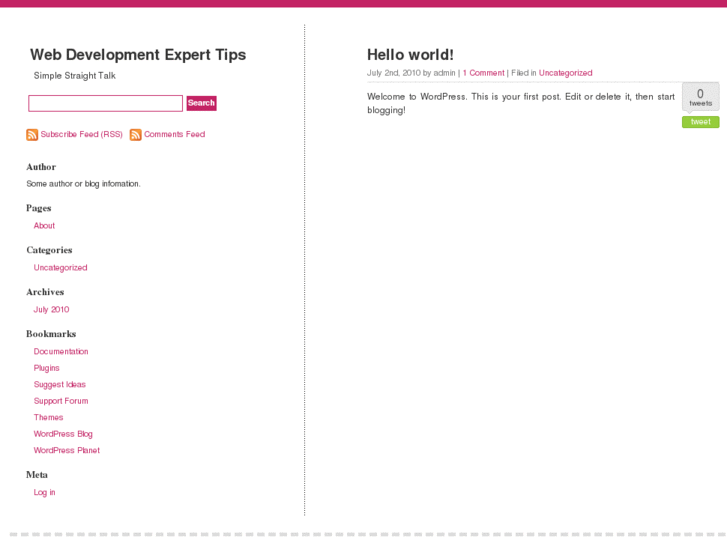Open the WordPress Blog bookmark
Viewport: 727px width, 545px height.
(63, 434)
